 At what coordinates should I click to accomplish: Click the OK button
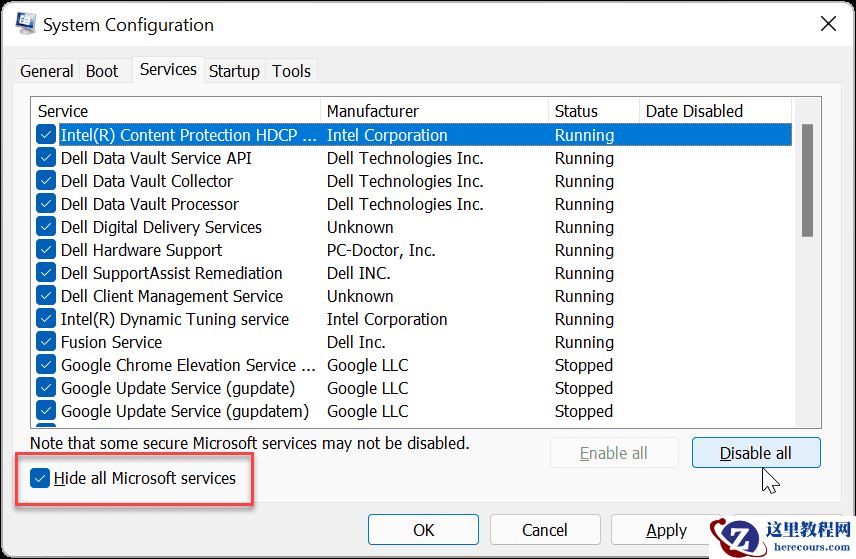pos(424,530)
